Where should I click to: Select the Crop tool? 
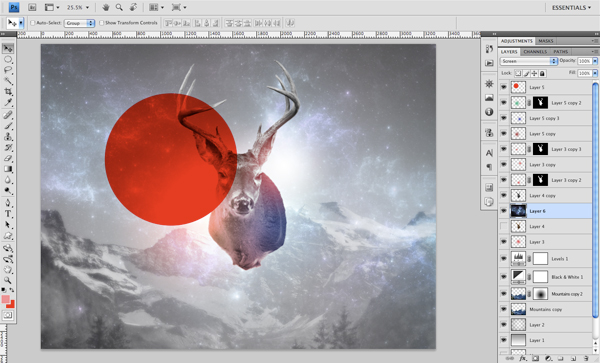pos(8,91)
